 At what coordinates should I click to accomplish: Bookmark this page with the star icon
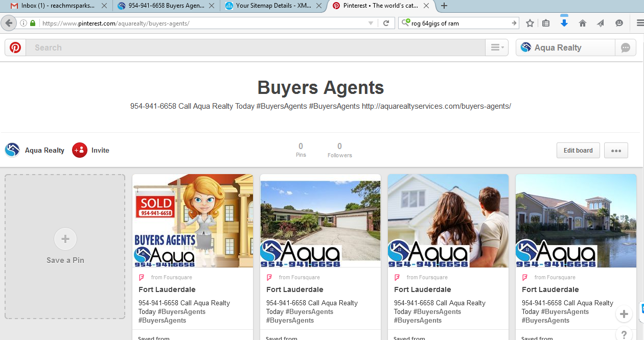pyautogui.click(x=530, y=23)
